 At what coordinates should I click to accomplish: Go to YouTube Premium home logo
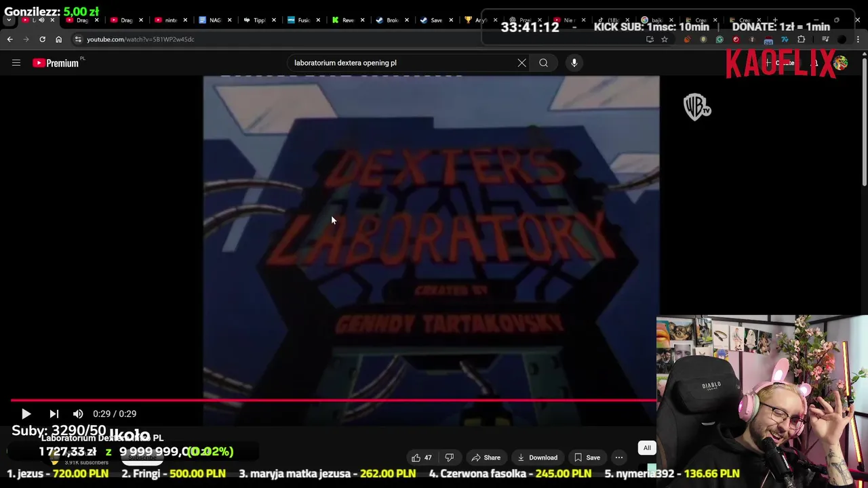click(56, 63)
